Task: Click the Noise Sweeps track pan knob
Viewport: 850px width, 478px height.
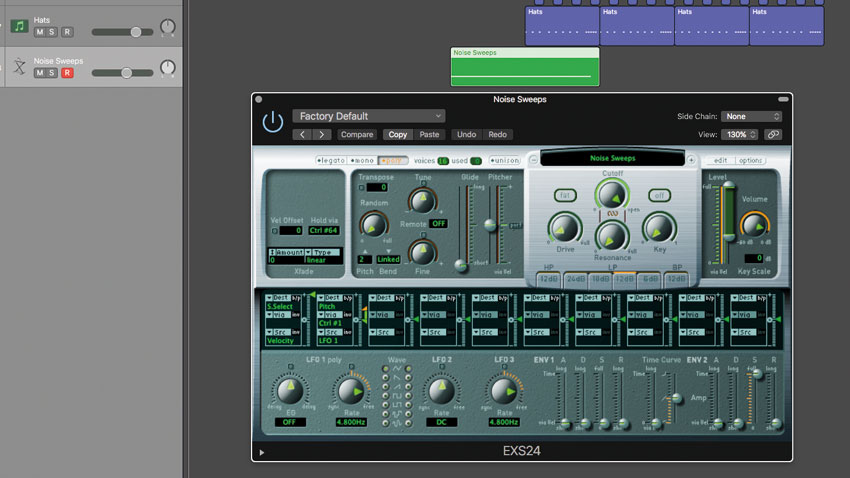Action: tap(168, 67)
